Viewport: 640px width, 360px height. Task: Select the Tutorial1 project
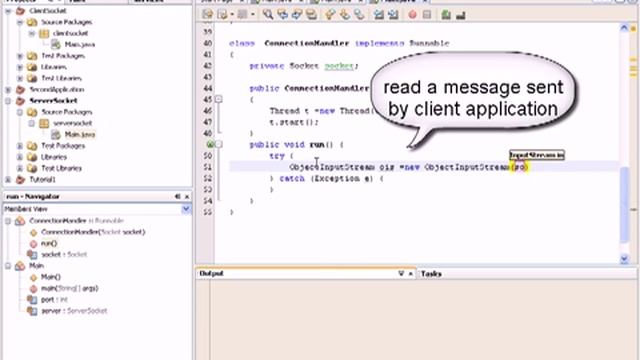(x=42, y=180)
